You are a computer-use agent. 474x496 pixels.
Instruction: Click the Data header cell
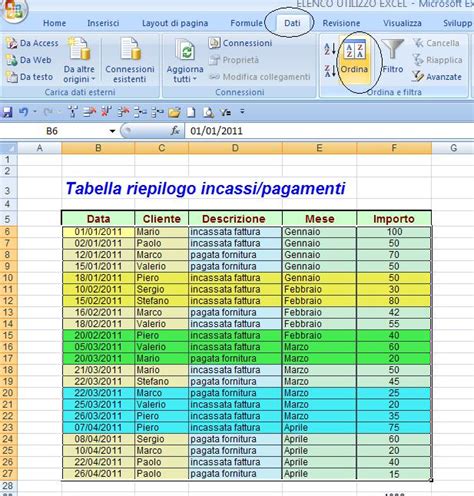(x=98, y=219)
